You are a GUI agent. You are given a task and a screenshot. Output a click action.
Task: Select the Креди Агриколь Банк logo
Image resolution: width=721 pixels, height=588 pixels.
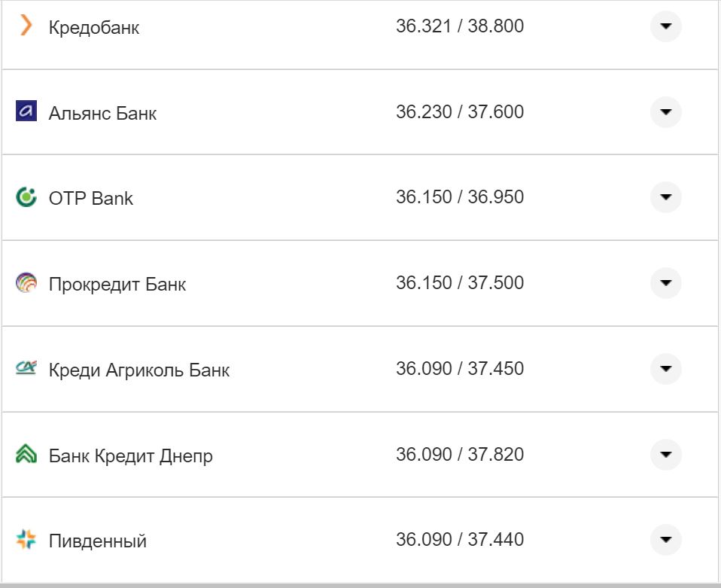pyautogui.click(x=25, y=369)
